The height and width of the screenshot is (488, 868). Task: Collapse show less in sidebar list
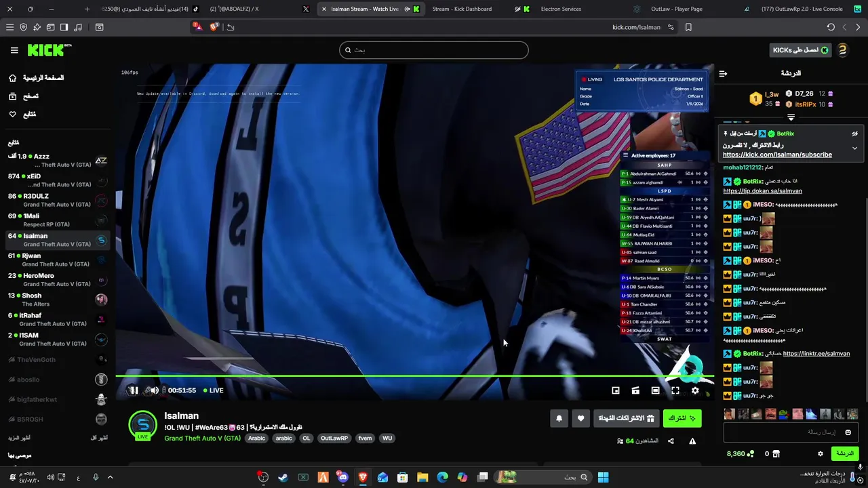pos(99,438)
